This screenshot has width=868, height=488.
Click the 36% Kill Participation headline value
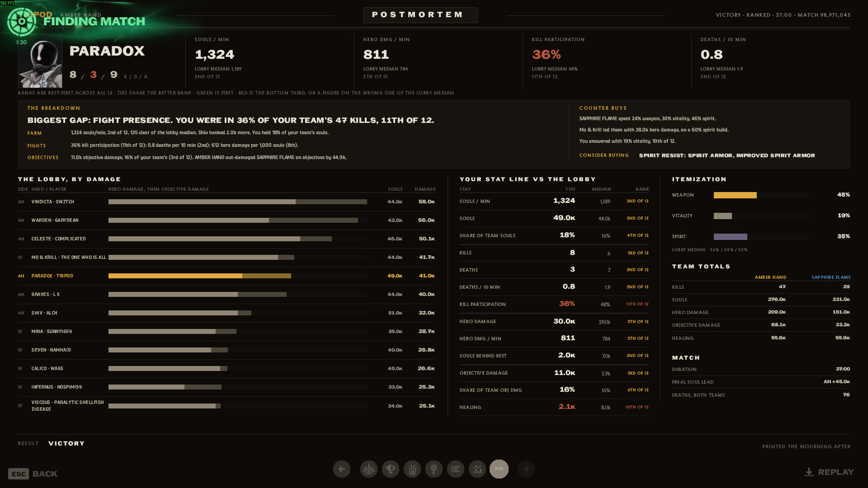coord(547,55)
